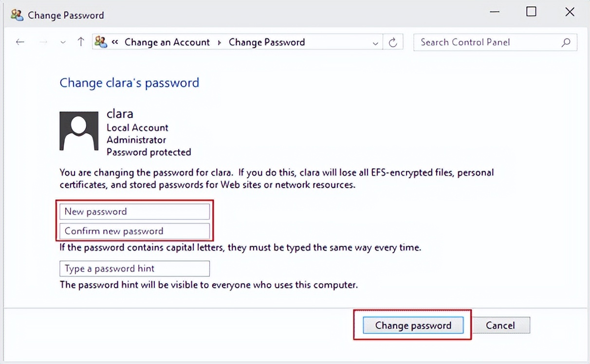Open the address bar history dropdown
This screenshot has height=364, width=590.
(x=375, y=43)
